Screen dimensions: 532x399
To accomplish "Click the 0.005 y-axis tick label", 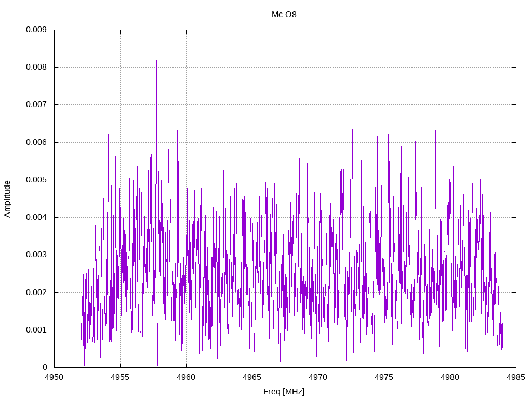I will (x=36, y=180).
